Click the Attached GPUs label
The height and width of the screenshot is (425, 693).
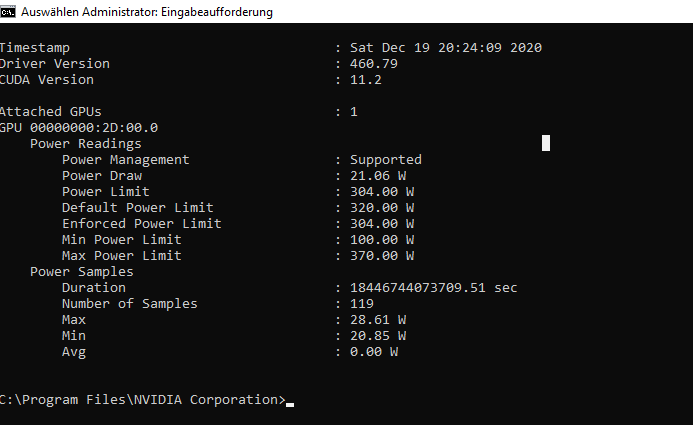[50, 112]
